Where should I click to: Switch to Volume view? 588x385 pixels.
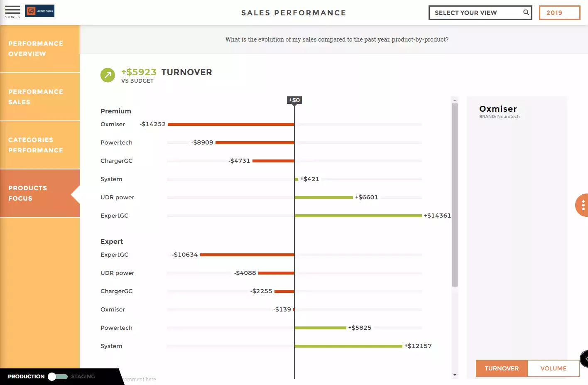tap(553, 368)
